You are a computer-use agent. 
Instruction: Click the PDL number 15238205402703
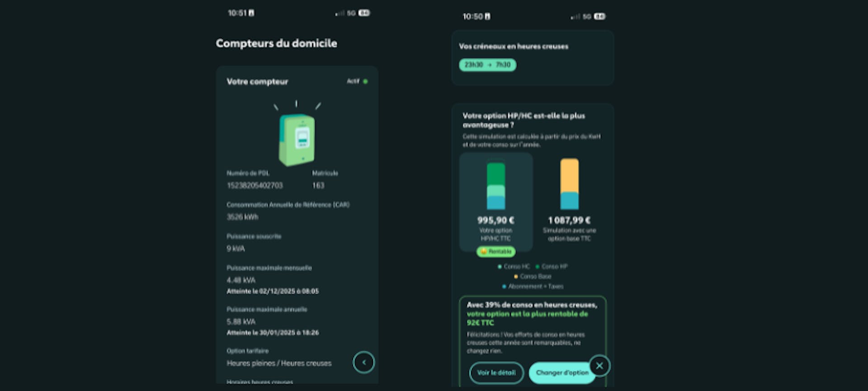[x=255, y=185]
